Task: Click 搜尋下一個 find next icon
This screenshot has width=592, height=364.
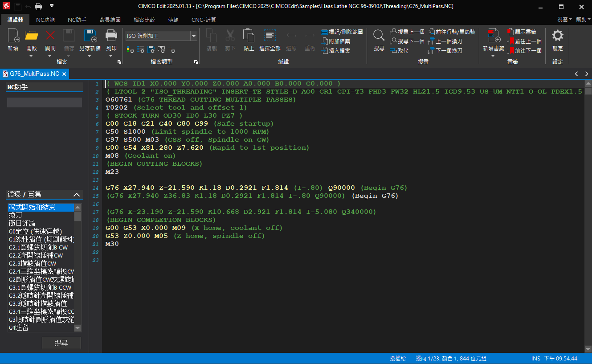Action: point(393,41)
